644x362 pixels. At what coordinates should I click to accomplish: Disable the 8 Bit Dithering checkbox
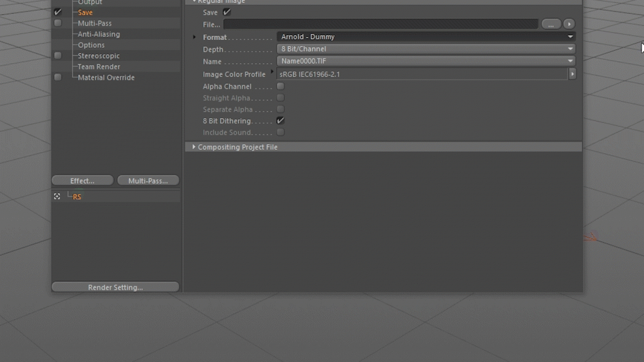point(280,121)
